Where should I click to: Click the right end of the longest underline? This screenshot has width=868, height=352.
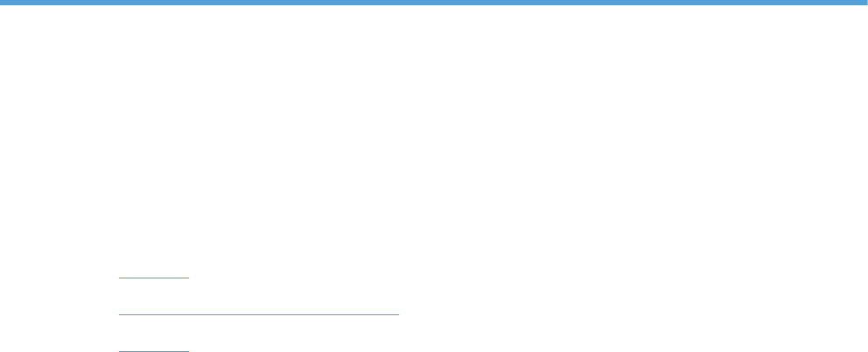click(397, 315)
